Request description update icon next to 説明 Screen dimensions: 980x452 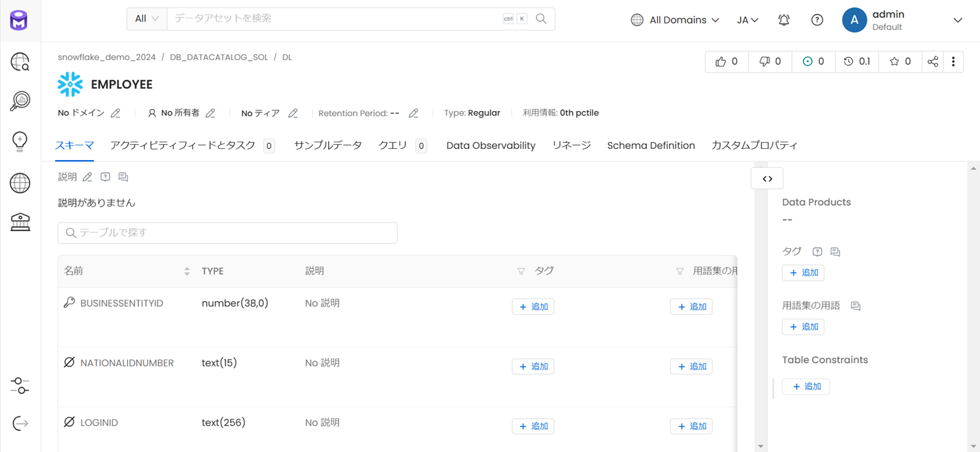(x=105, y=177)
